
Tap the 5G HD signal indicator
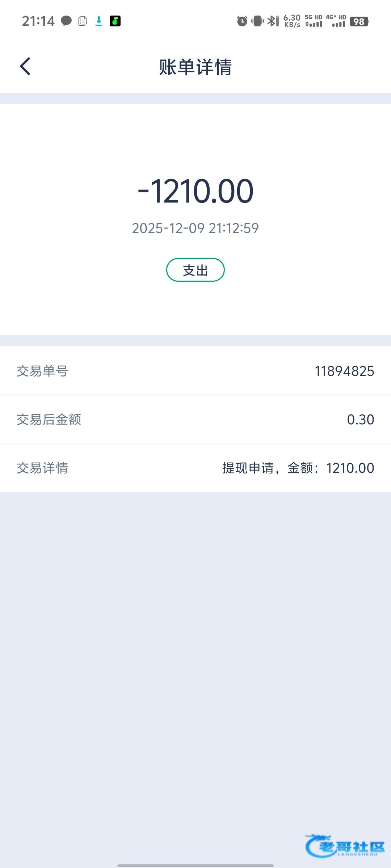click(x=314, y=21)
